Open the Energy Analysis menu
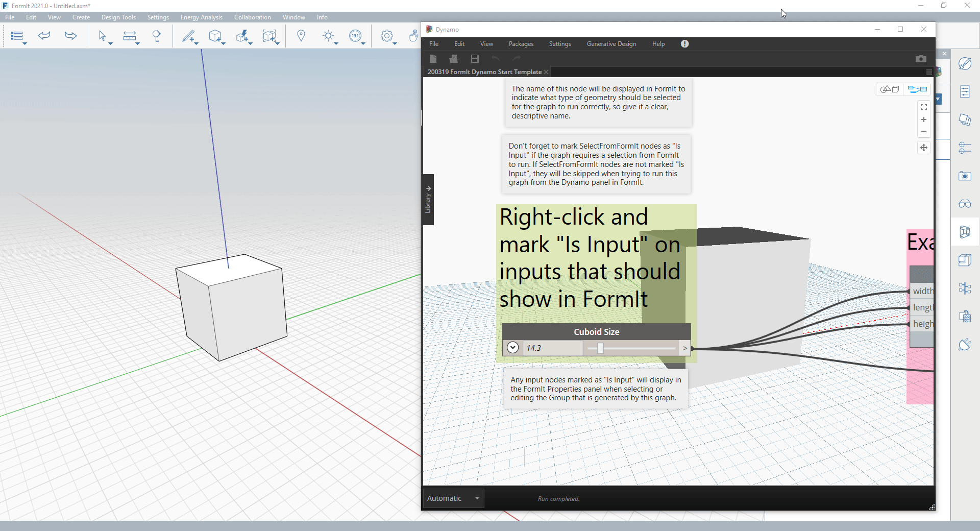Image resolution: width=980 pixels, height=531 pixels. (201, 17)
